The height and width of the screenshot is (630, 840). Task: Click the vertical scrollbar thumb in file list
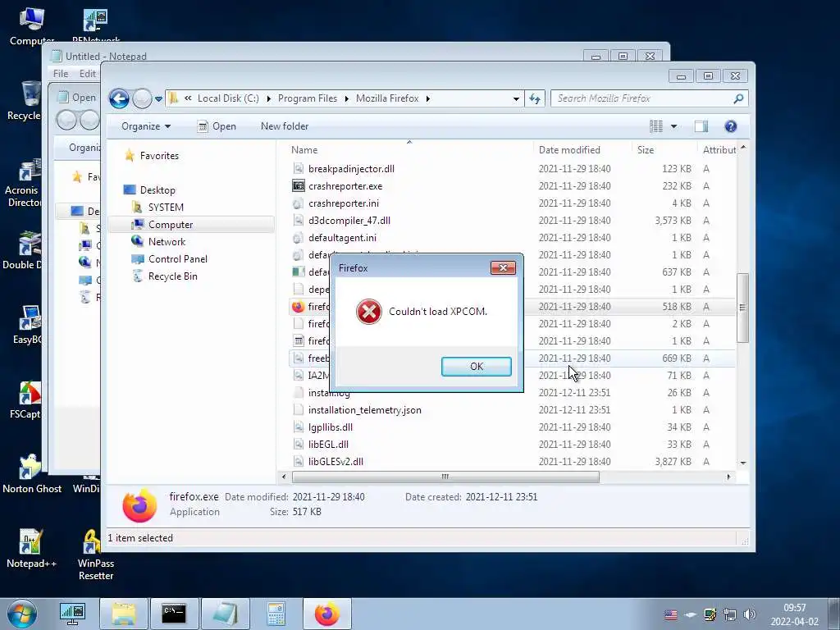[742, 308]
